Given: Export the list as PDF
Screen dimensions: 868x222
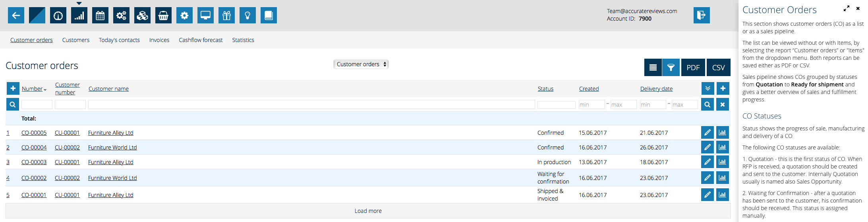Looking at the screenshot, I should (693, 67).
